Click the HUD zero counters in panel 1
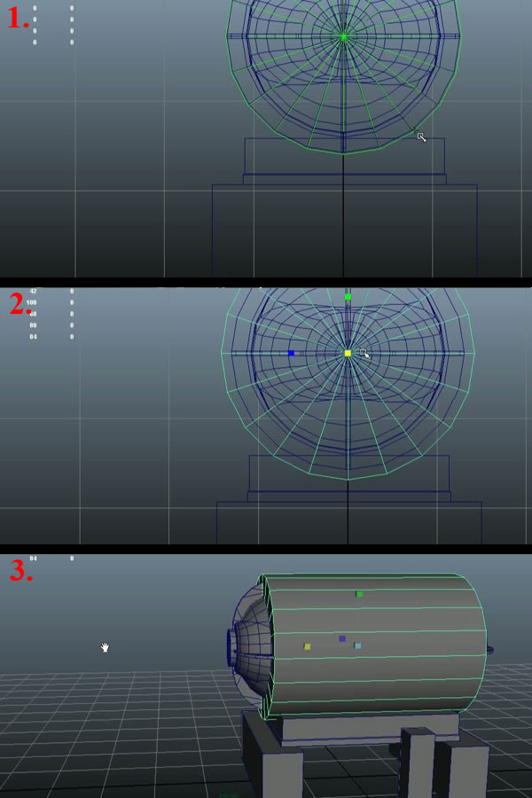The height and width of the screenshot is (798, 532). (x=53, y=25)
